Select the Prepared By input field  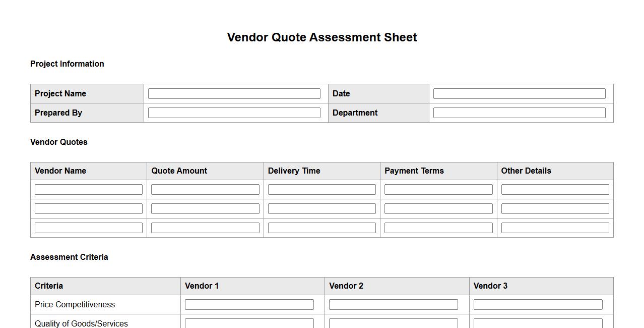click(x=234, y=113)
